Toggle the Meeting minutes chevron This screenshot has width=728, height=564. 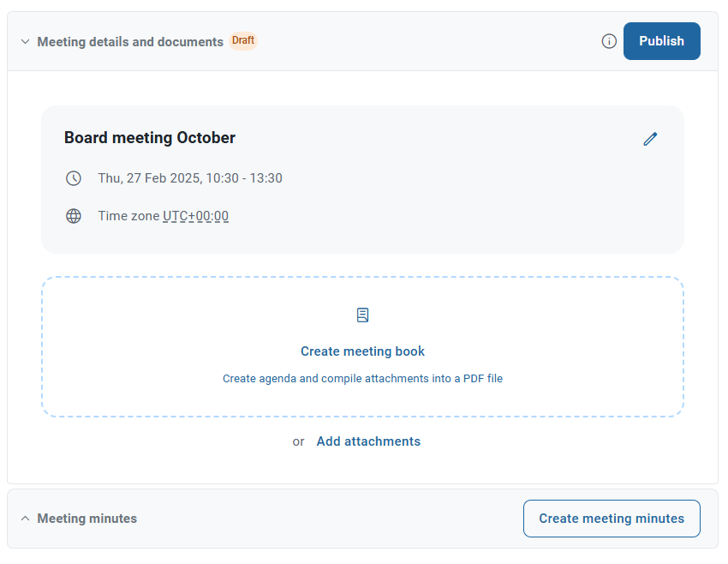pyautogui.click(x=25, y=519)
